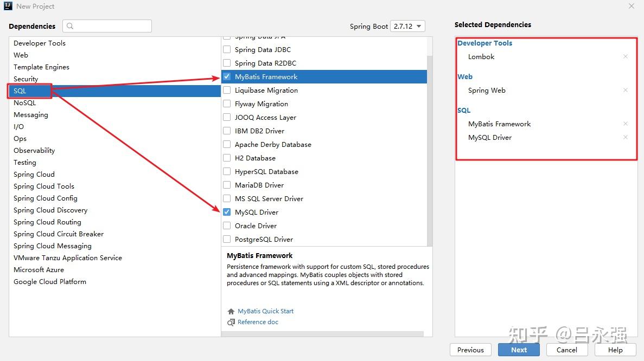Screen dimensions: 644x361
Task: Uncheck the MySQL Driver checkbox
Action: (227, 212)
